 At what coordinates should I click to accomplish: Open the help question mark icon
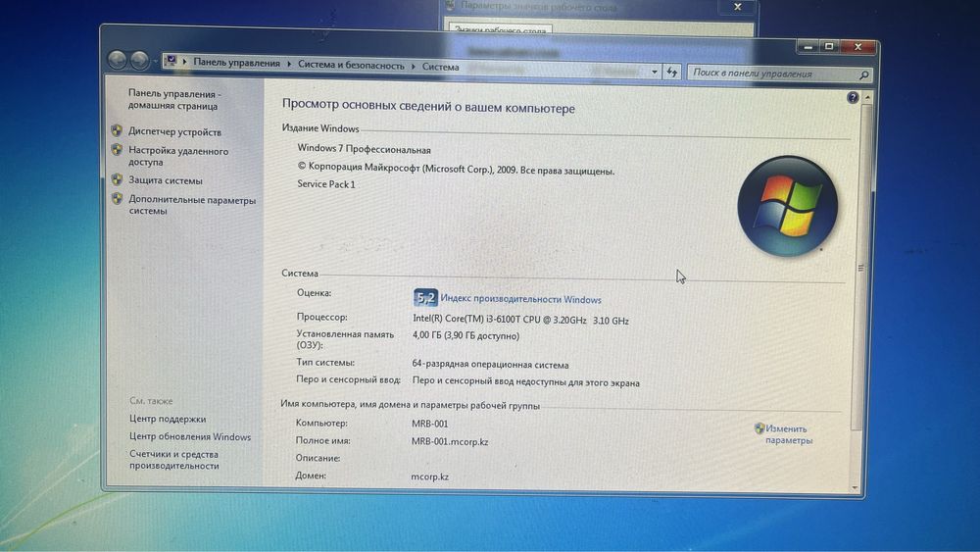point(853,97)
